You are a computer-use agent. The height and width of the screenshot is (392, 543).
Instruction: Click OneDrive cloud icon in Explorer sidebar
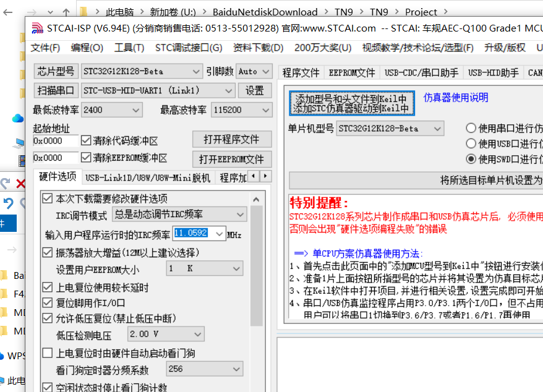coord(18,119)
